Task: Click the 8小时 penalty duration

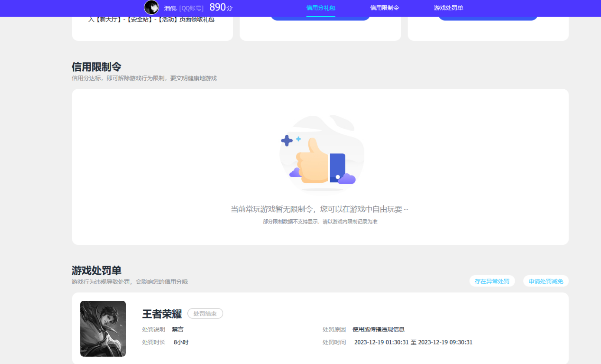Action: (x=181, y=342)
